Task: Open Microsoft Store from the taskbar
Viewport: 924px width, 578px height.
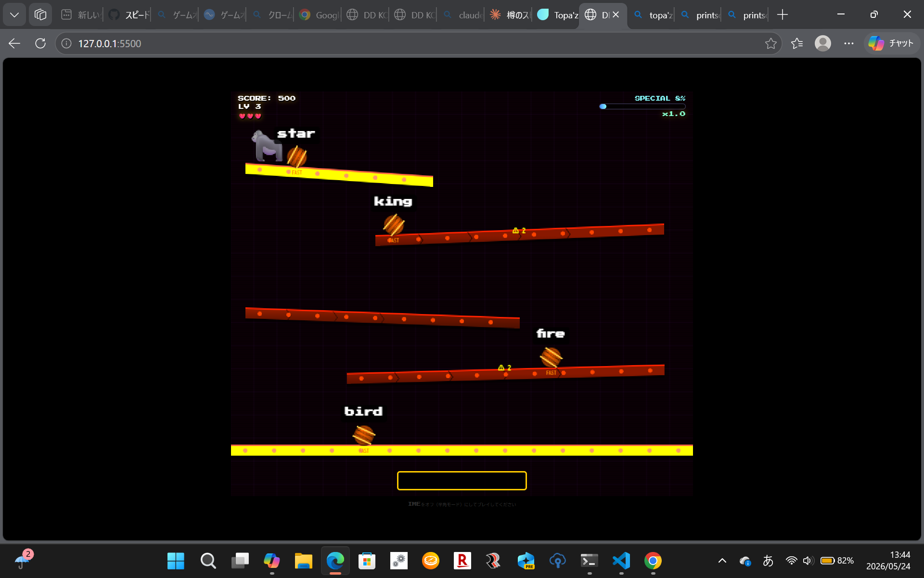Action: [367, 561]
